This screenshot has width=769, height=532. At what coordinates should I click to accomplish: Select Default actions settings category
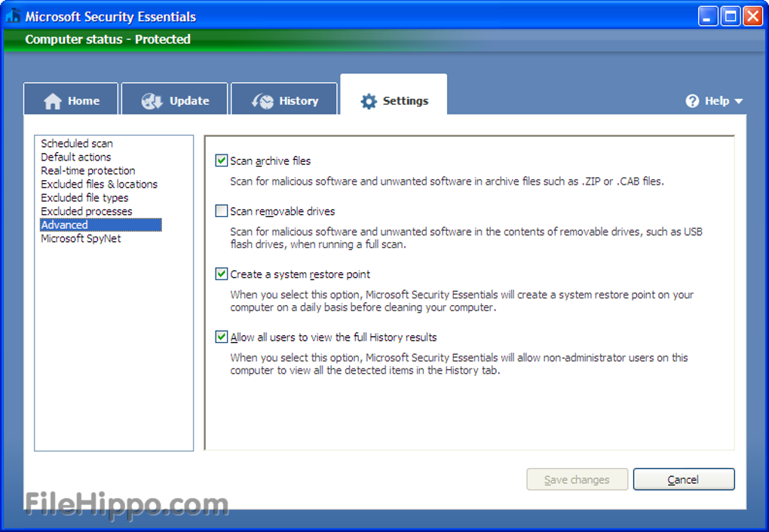[75, 157]
